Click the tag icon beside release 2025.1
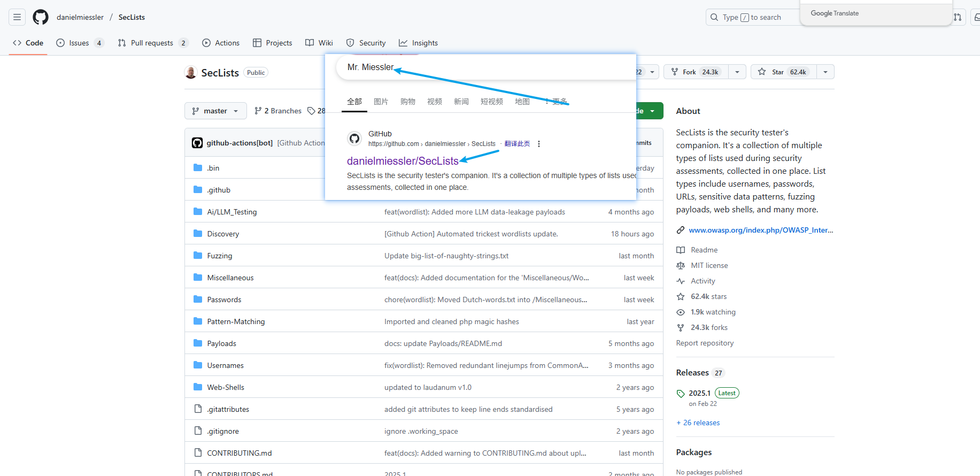980x476 pixels. (x=681, y=394)
